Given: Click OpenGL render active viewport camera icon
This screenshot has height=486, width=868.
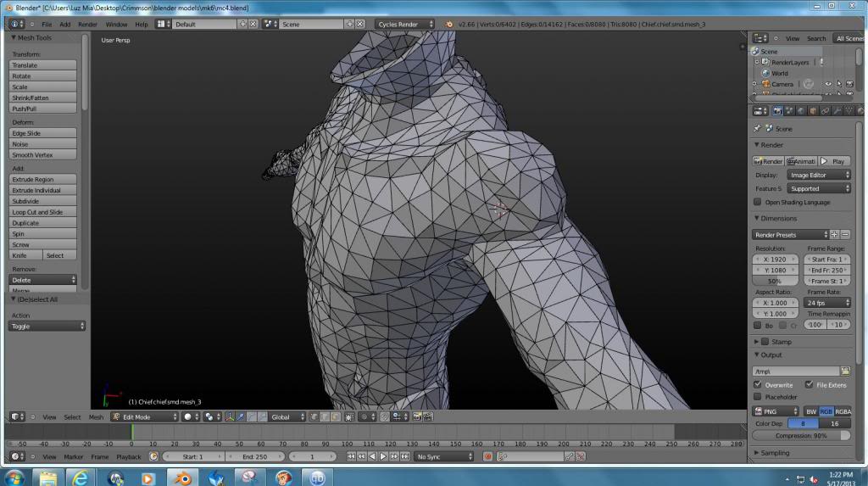Looking at the screenshot, I should [417, 416].
